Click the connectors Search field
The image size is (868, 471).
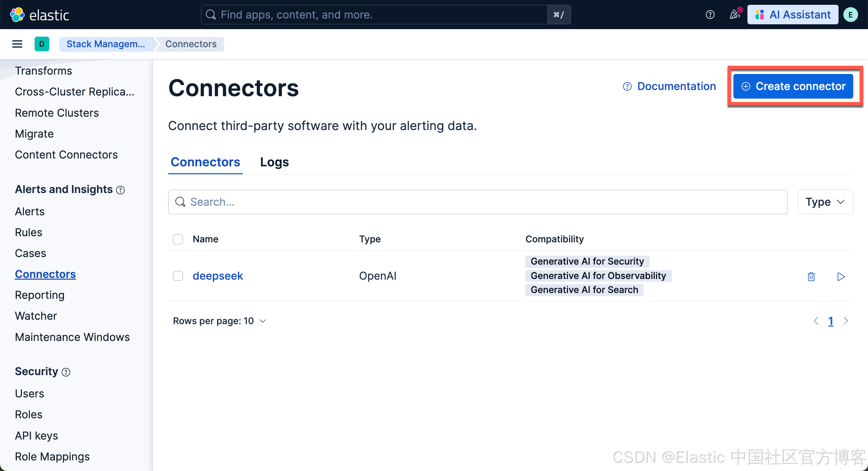(478, 202)
